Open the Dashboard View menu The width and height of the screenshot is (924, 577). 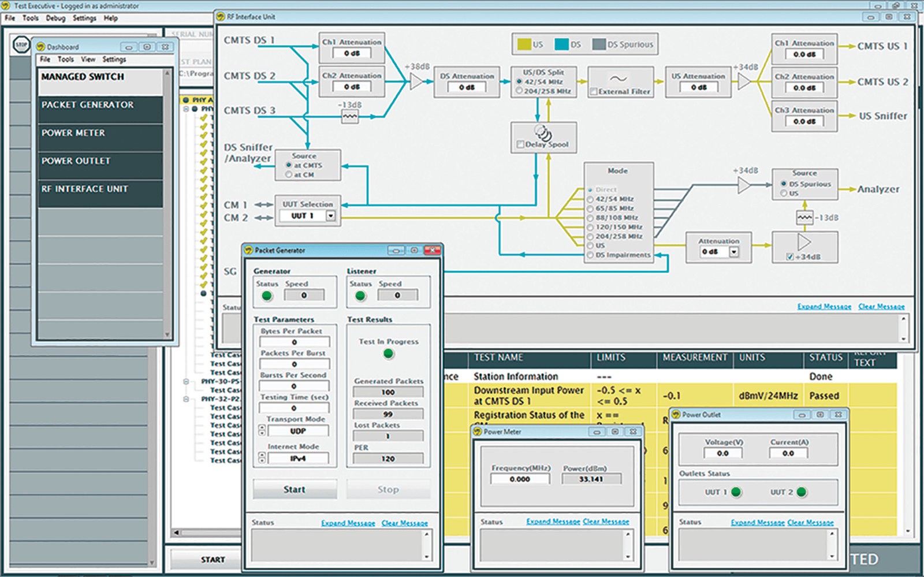tap(88, 59)
